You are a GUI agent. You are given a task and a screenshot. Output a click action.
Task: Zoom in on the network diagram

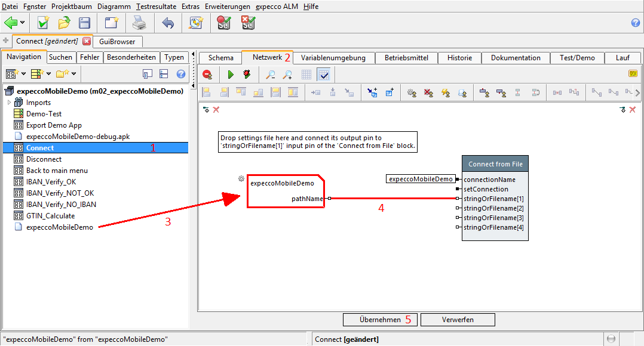287,75
